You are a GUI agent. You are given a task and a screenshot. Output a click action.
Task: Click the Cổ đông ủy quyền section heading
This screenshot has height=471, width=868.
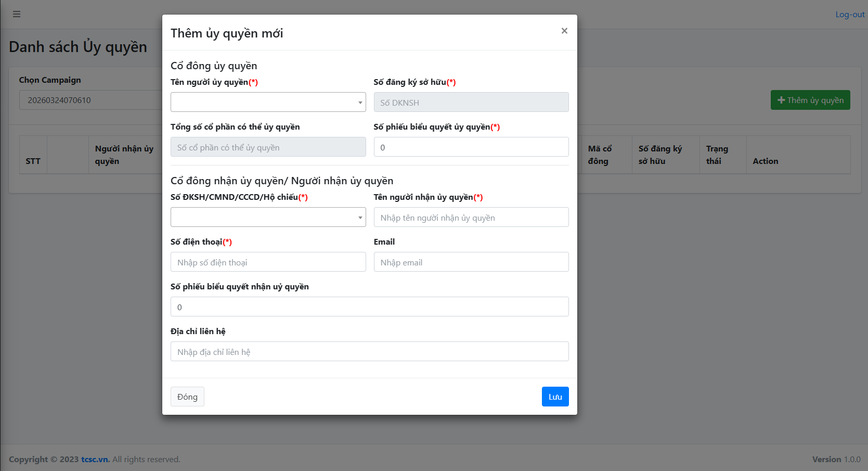point(214,66)
